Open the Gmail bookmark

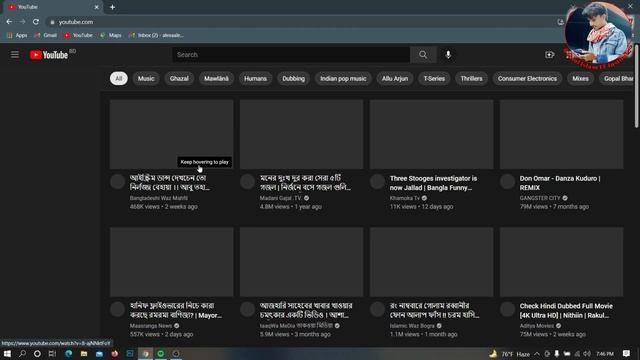(x=46, y=36)
